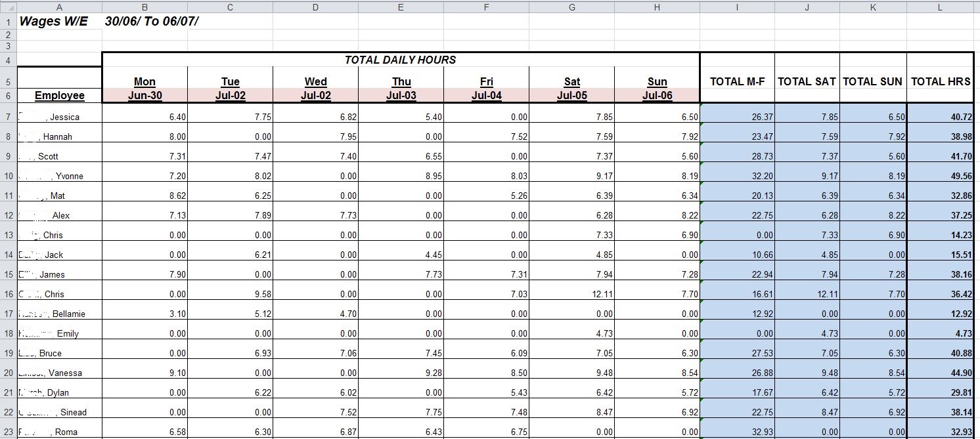Click the 'Employee' header cell

[x=60, y=96]
